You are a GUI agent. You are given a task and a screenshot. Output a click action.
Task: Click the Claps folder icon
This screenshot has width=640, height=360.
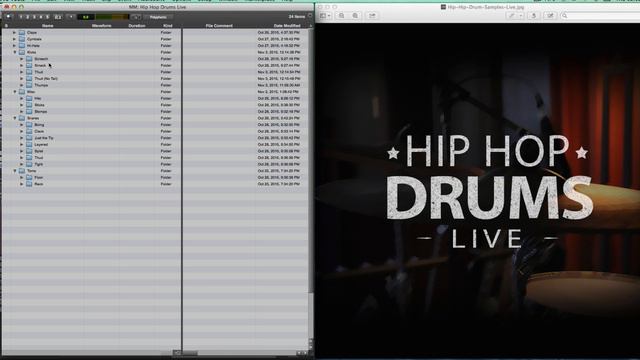pyautogui.click(x=22, y=32)
